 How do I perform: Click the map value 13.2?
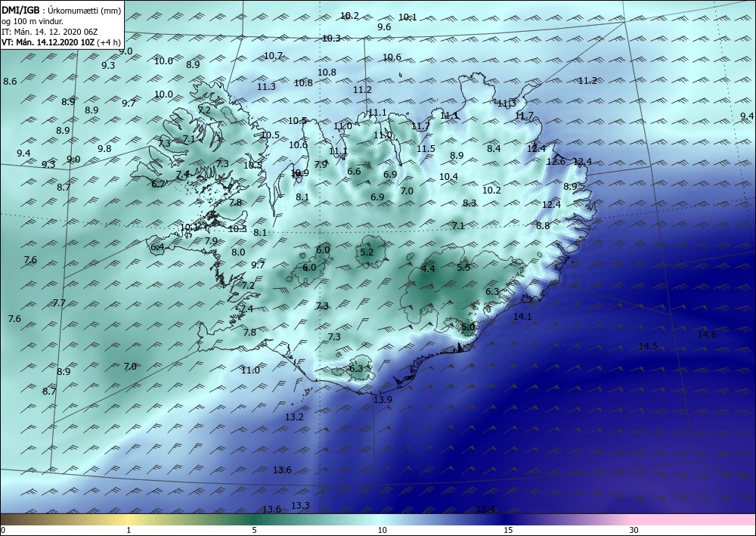point(295,417)
